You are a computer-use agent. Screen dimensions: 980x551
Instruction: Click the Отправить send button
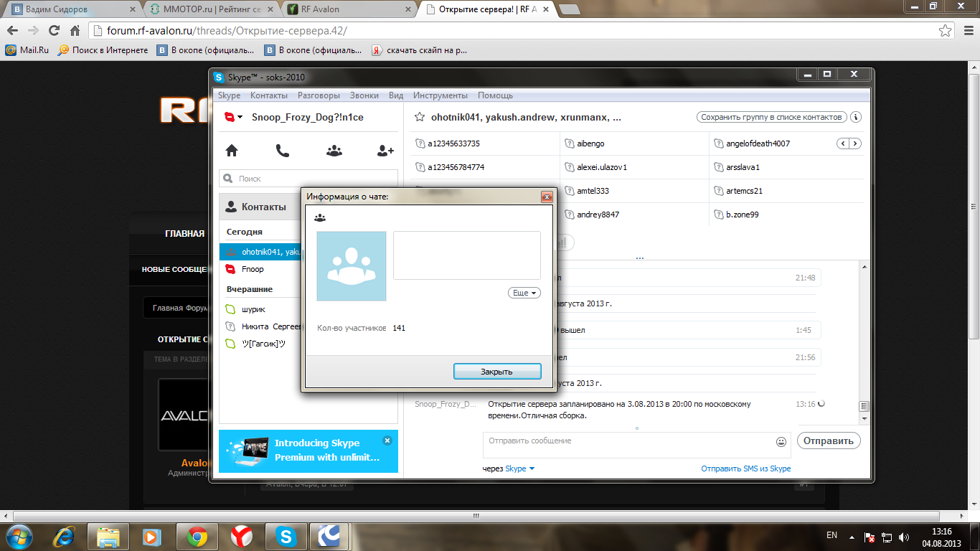829,441
